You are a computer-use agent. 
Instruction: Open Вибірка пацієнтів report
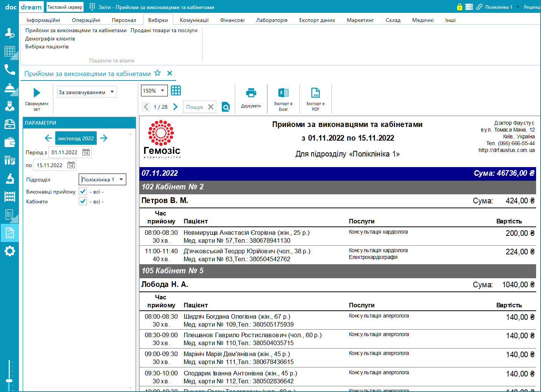point(47,46)
